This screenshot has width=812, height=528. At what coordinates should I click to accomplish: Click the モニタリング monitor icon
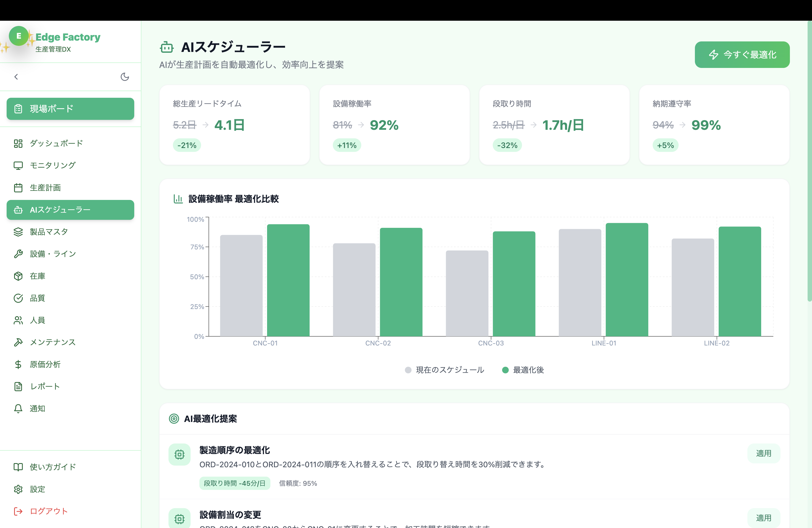click(18, 165)
